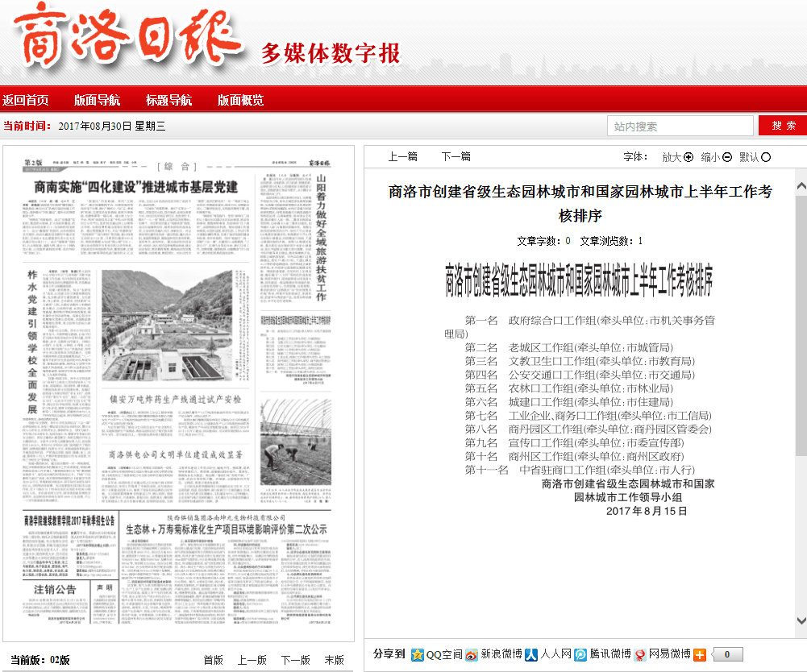
Task: Click the date 2017年8月15日
Action: click(647, 511)
